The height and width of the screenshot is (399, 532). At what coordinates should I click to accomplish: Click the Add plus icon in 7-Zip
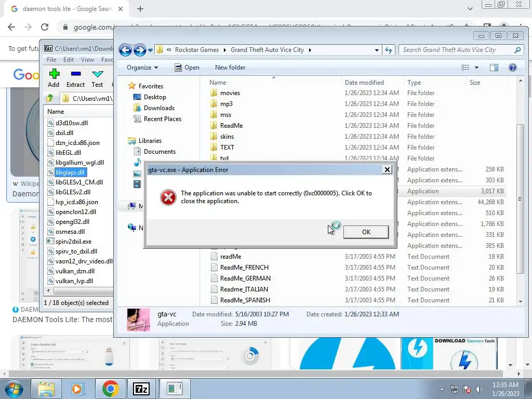54,74
